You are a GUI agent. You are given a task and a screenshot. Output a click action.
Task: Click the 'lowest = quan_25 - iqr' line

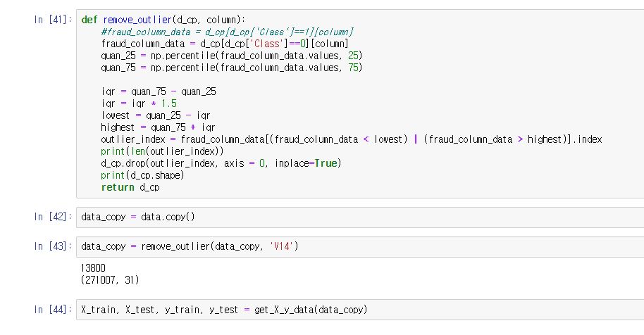[x=156, y=115]
